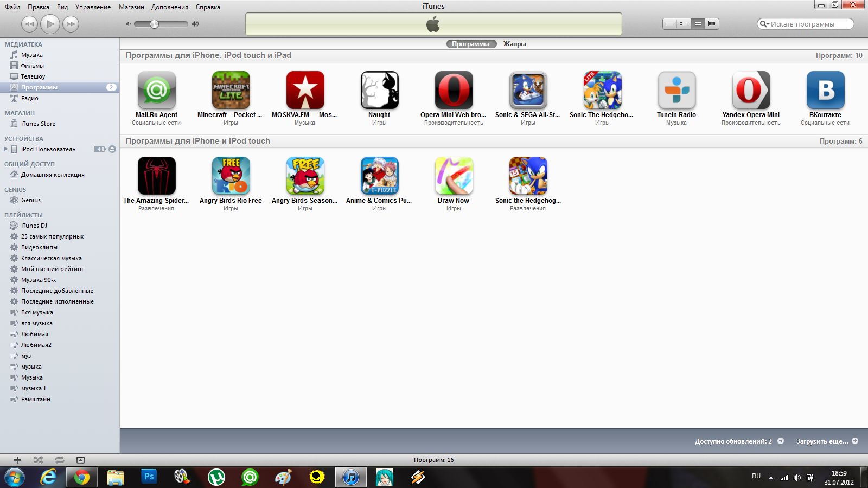Switch to Жанры tab

pos(514,44)
